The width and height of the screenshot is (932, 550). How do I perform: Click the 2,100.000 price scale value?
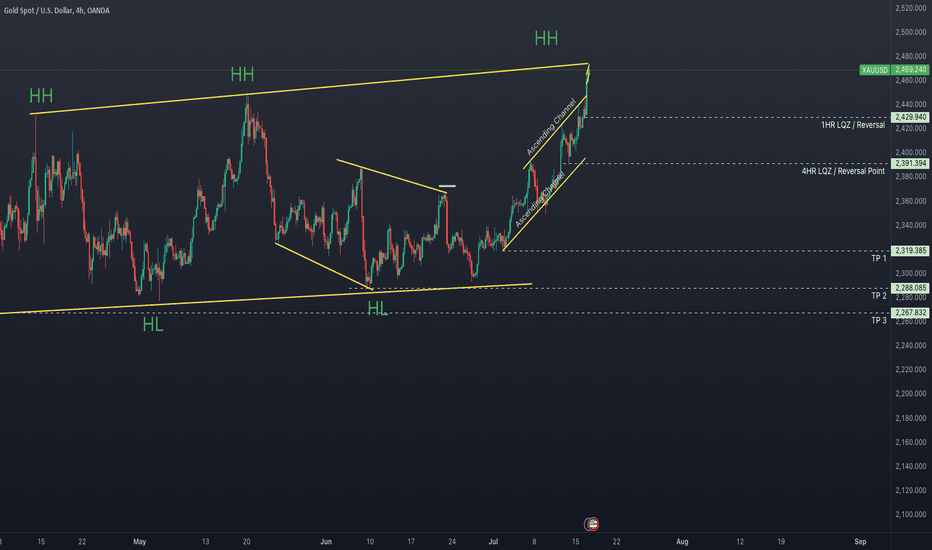[911, 514]
